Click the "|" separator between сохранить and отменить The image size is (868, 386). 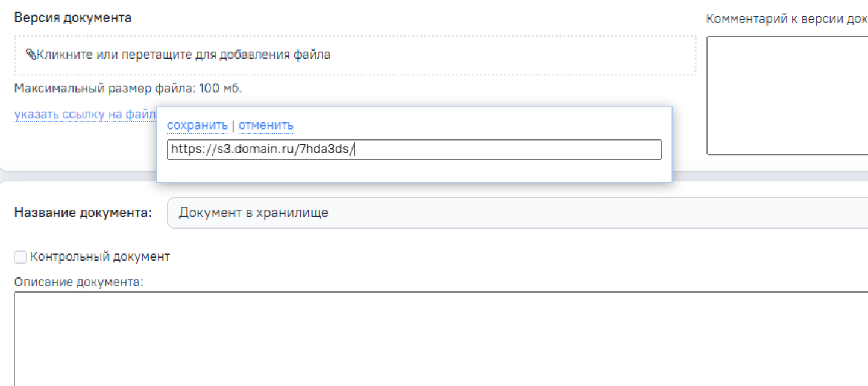233,125
